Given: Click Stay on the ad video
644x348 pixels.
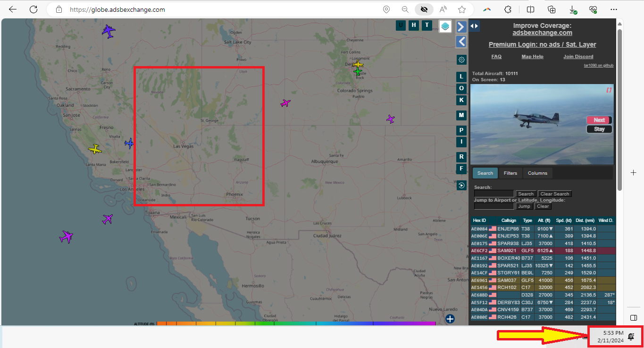Looking at the screenshot, I should 599,129.
